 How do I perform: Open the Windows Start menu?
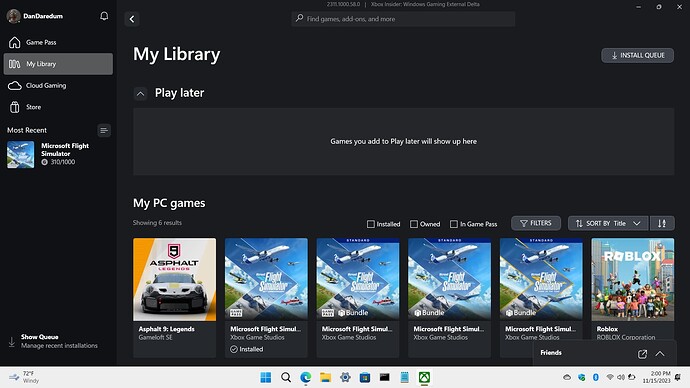[x=266, y=377]
